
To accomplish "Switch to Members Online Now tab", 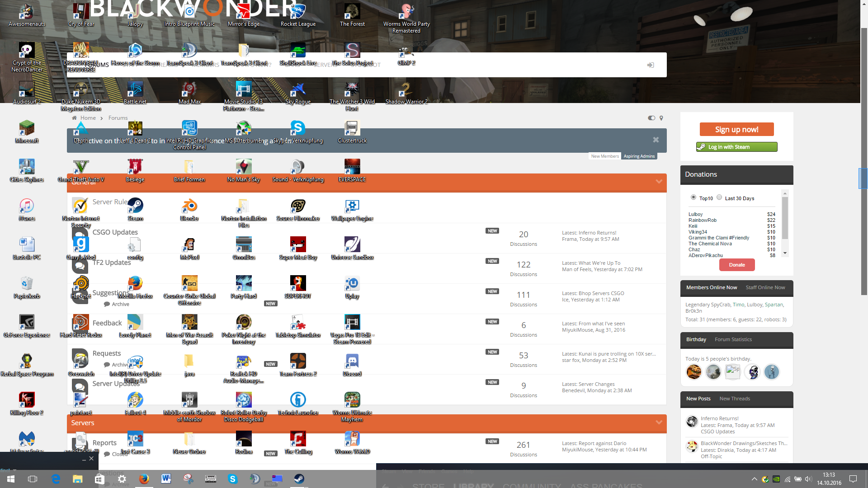I will pyautogui.click(x=712, y=287).
